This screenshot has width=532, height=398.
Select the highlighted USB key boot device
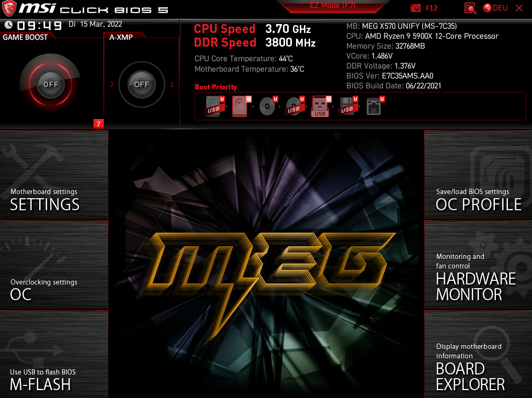(321, 106)
